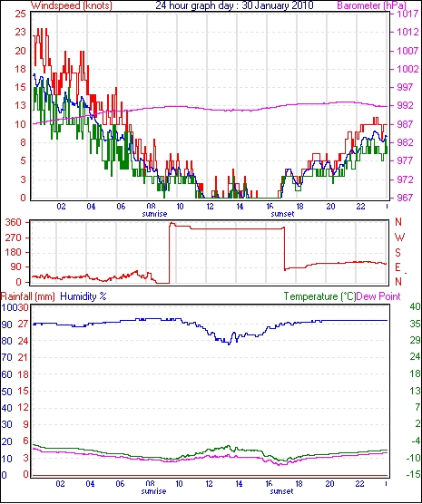
Task: Click the Windspeed (knots) axis label
Action: pos(71,5)
